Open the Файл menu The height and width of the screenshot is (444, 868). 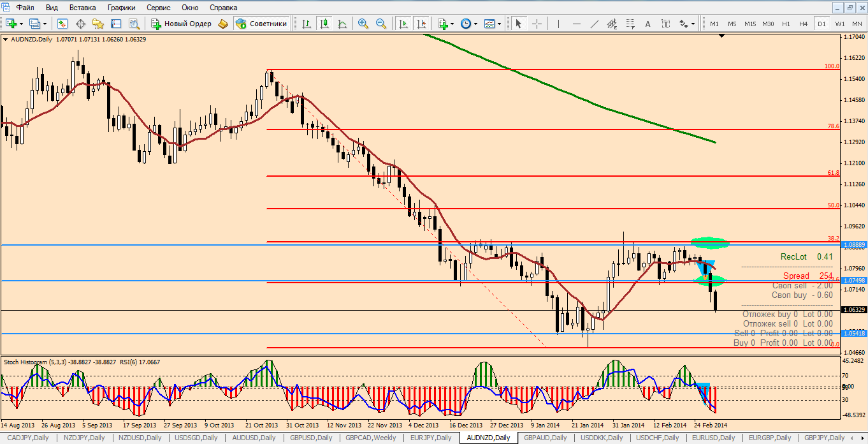[x=25, y=8]
